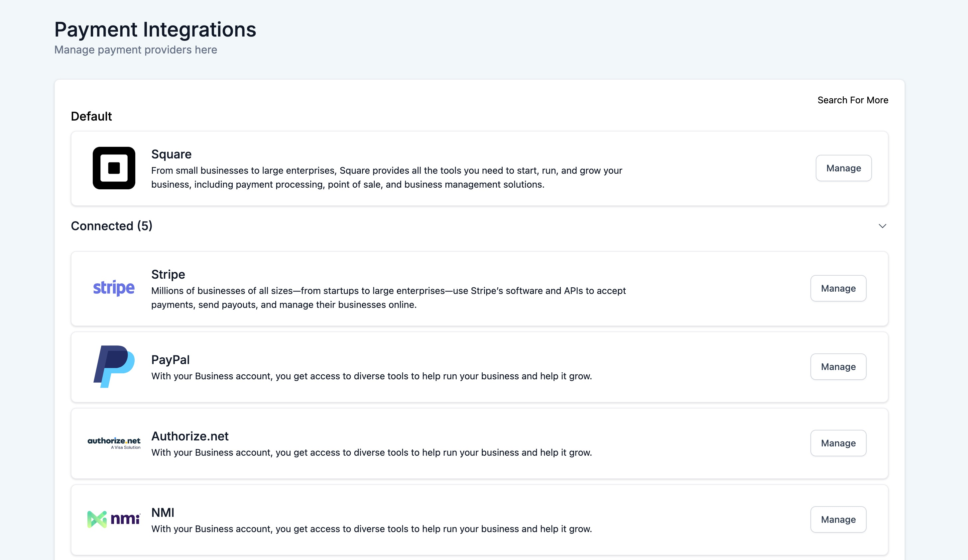
Task: Click the NMI logo icon
Action: (114, 519)
